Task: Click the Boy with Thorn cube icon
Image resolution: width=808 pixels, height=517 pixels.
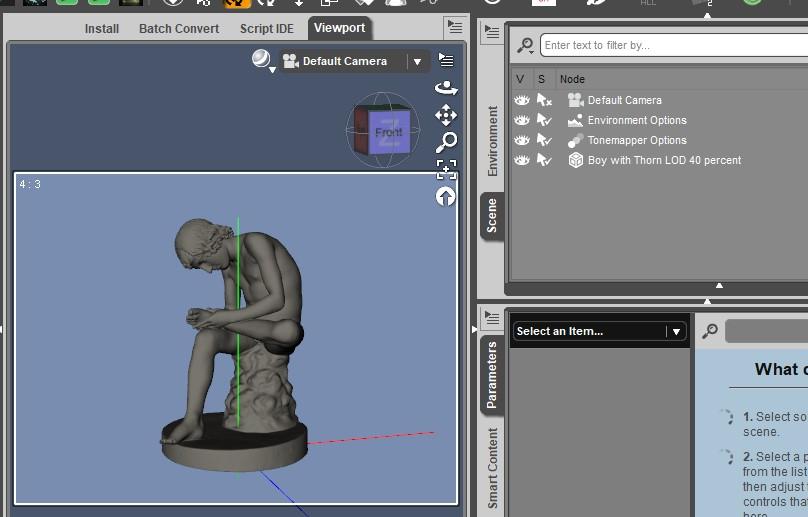Action: 576,160
